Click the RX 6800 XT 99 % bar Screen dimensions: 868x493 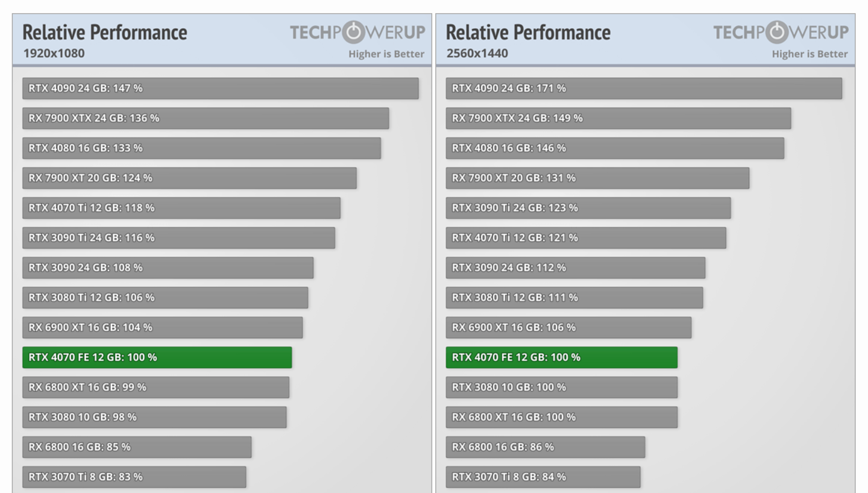point(156,387)
